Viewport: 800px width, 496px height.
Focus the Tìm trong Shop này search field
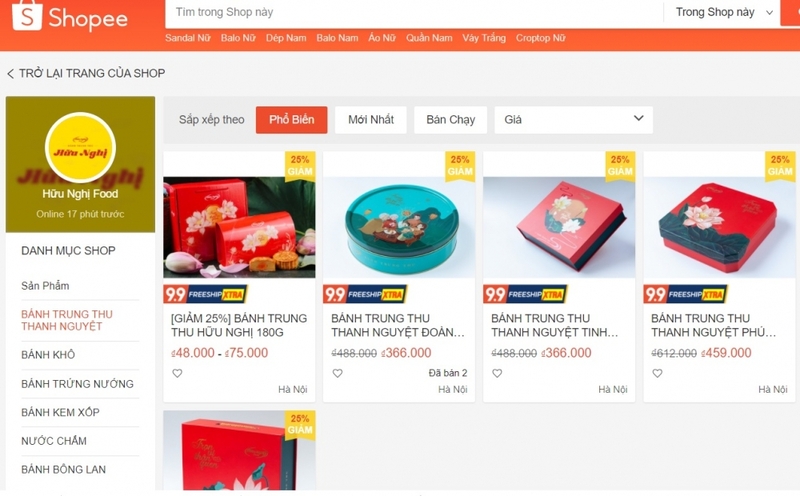click(x=414, y=12)
